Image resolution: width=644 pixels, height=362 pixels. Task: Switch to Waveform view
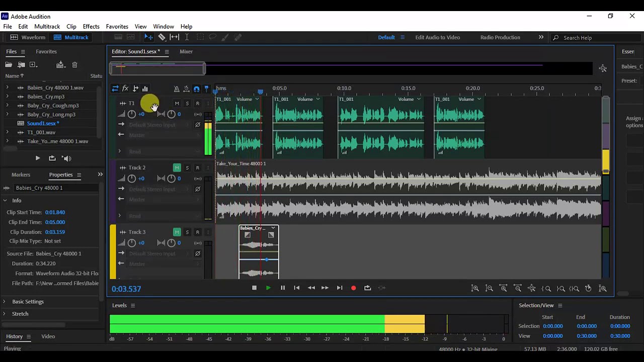point(28,37)
